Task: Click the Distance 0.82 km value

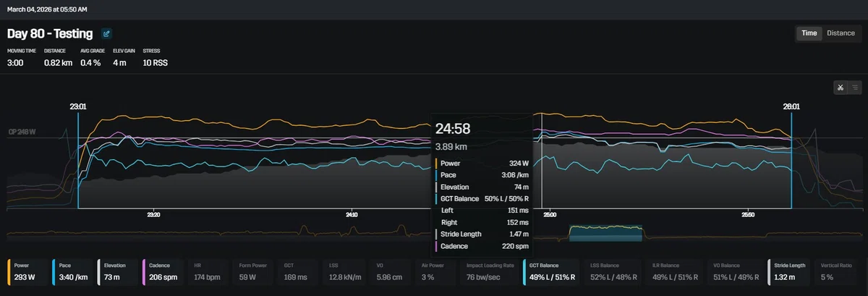Action: [x=58, y=63]
